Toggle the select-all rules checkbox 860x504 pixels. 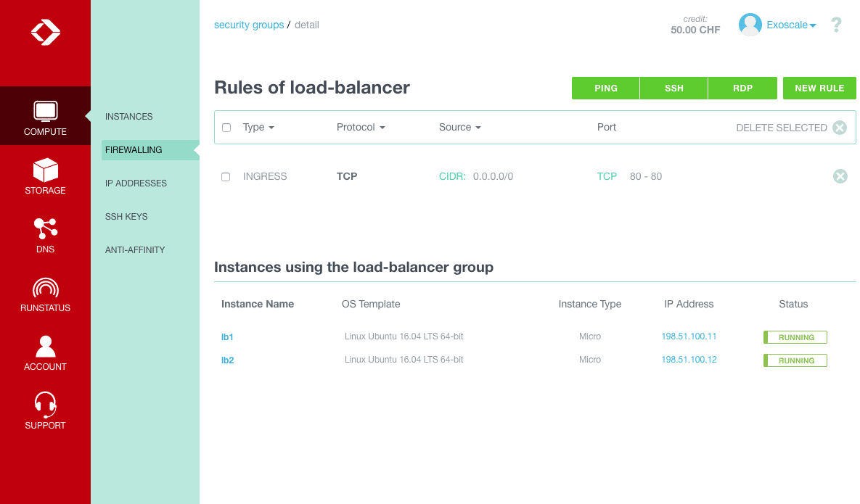click(226, 127)
